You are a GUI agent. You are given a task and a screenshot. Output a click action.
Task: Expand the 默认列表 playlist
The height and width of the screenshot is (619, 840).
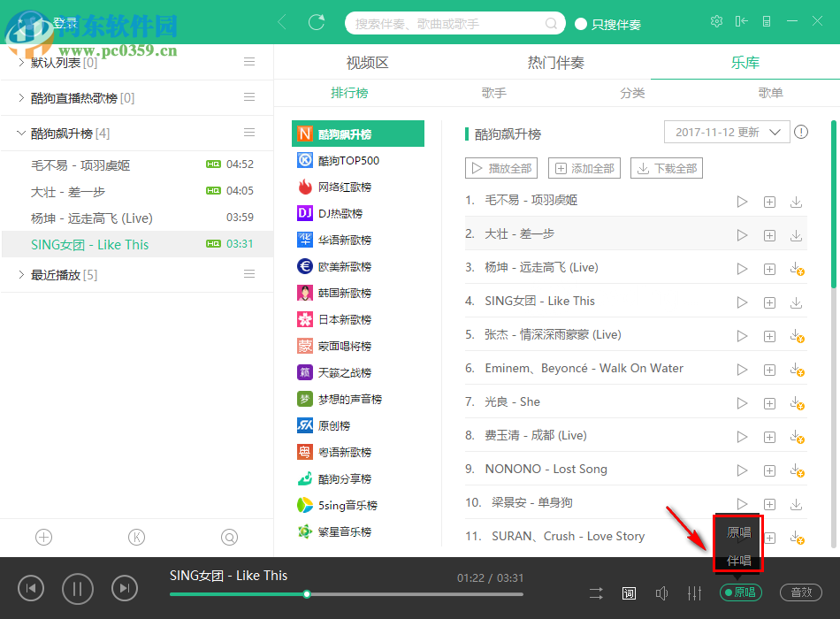21,62
